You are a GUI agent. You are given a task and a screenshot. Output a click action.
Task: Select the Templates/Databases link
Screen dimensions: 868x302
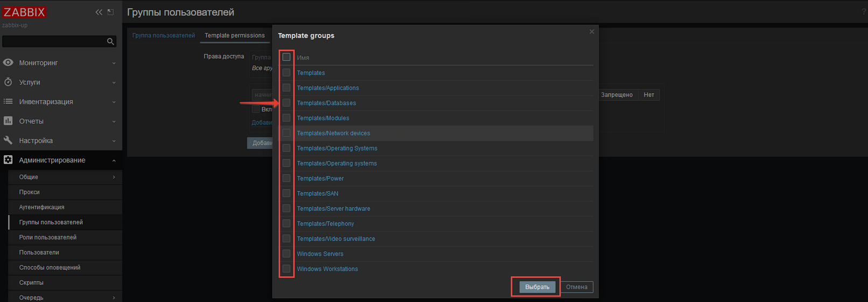coord(326,103)
